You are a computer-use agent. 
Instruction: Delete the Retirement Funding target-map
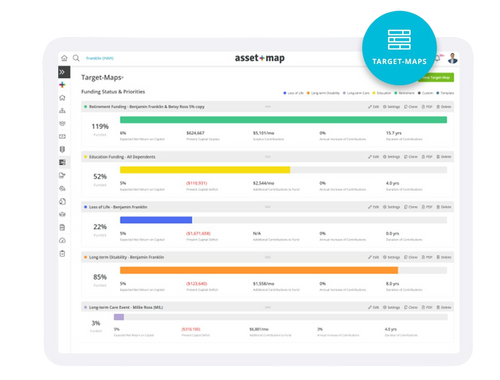(x=444, y=107)
